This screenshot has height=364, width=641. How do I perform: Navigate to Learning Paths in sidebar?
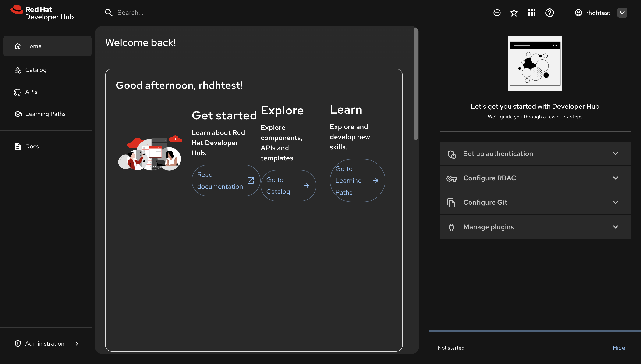click(x=45, y=114)
